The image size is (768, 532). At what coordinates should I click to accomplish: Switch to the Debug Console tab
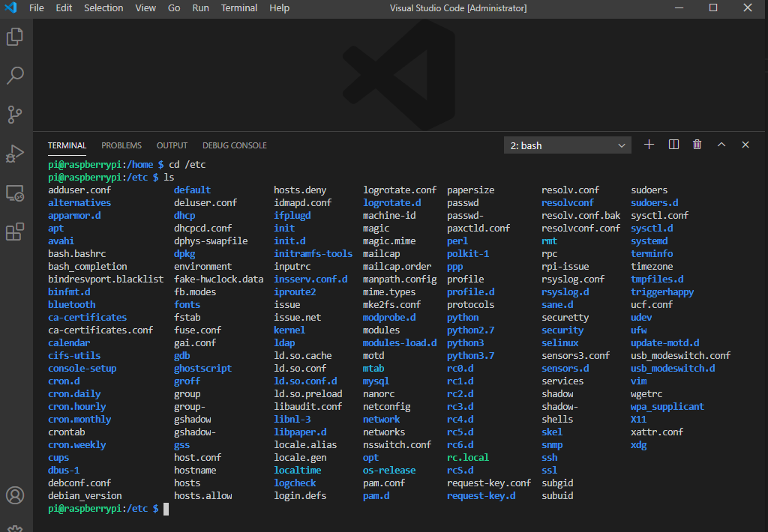click(234, 145)
